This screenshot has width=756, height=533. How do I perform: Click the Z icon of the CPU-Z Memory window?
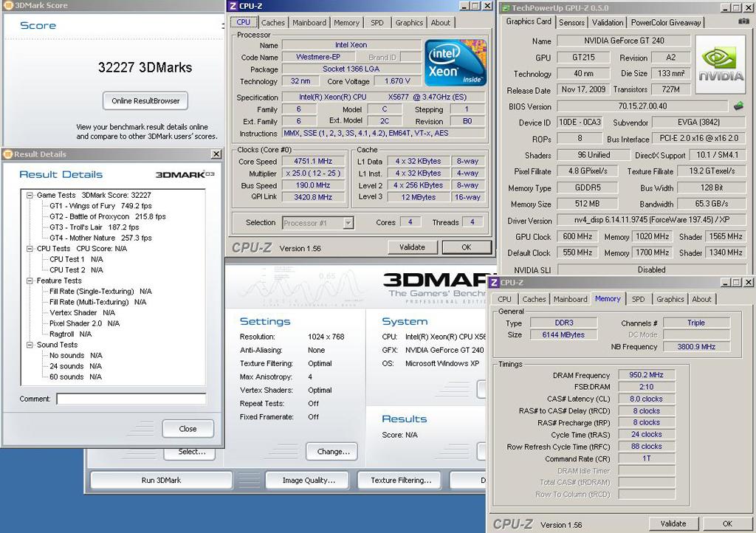(494, 283)
